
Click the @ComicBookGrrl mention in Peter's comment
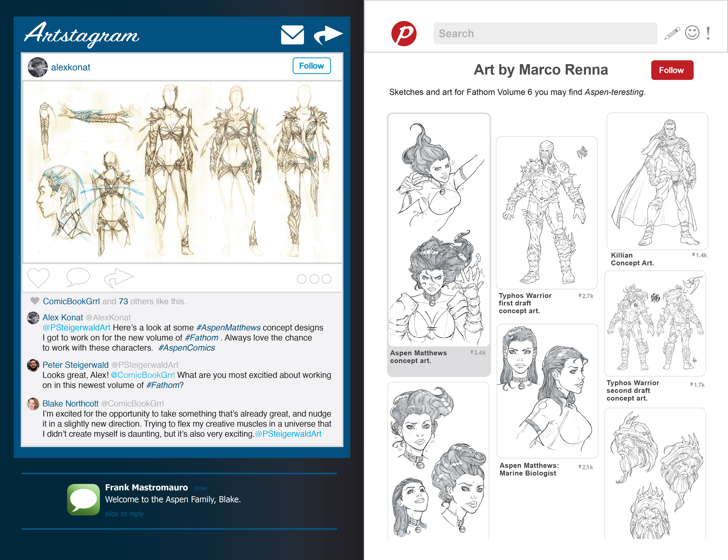point(143,375)
